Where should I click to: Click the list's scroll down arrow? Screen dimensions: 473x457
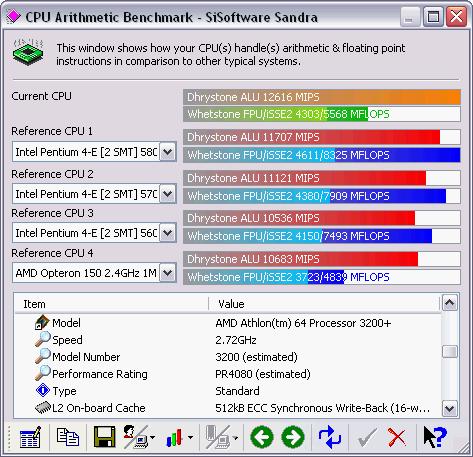tap(450, 408)
